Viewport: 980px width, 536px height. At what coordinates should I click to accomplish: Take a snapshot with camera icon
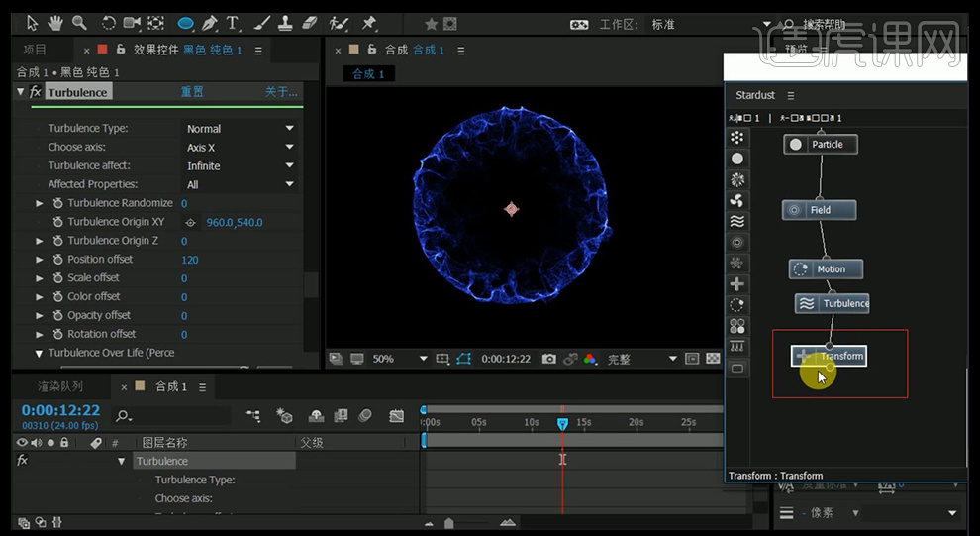[547, 359]
